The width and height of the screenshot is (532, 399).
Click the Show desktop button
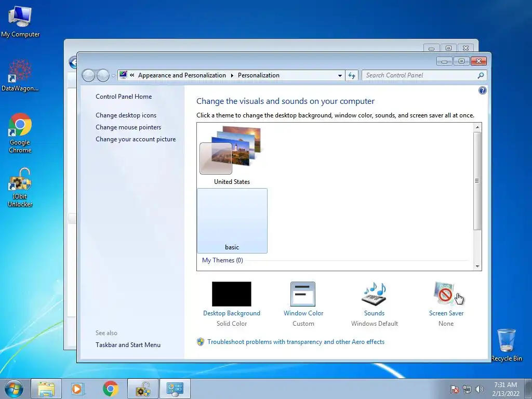click(x=528, y=389)
